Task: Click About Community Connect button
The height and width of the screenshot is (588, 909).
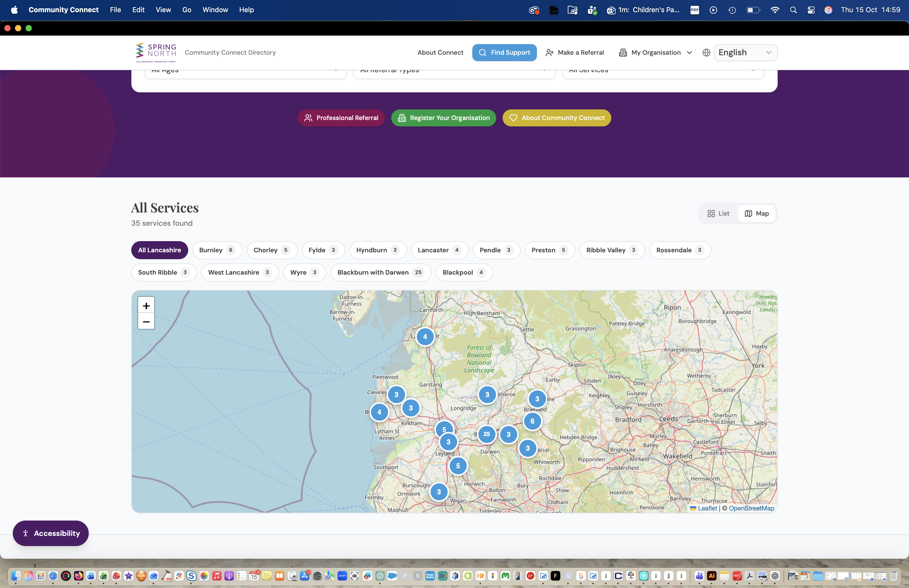Action: [x=557, y=118]
